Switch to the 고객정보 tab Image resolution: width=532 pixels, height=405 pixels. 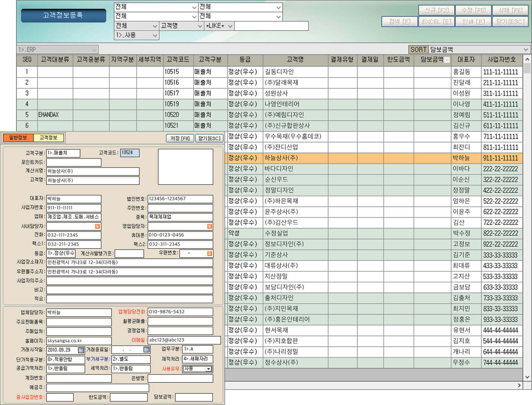pyautogui.click(x=48, y=138)
